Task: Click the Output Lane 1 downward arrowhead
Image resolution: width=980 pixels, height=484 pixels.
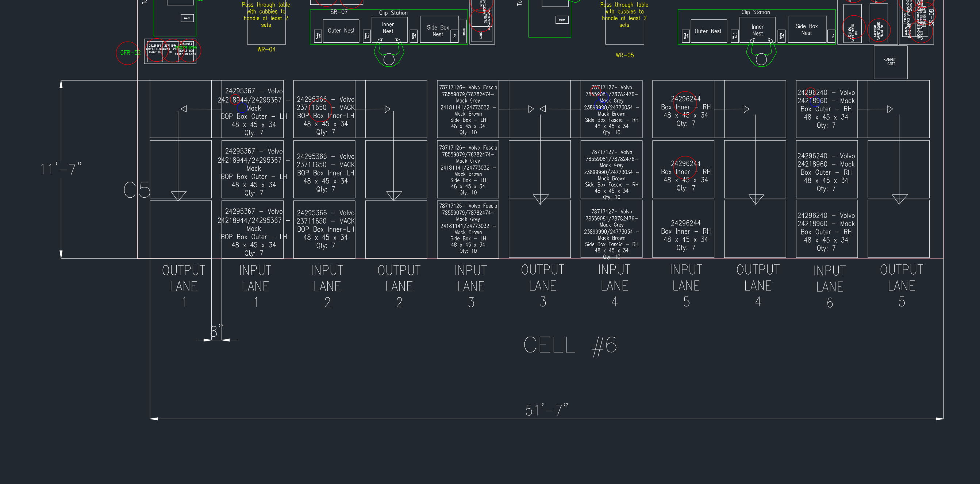Action: tap(178, 196)
